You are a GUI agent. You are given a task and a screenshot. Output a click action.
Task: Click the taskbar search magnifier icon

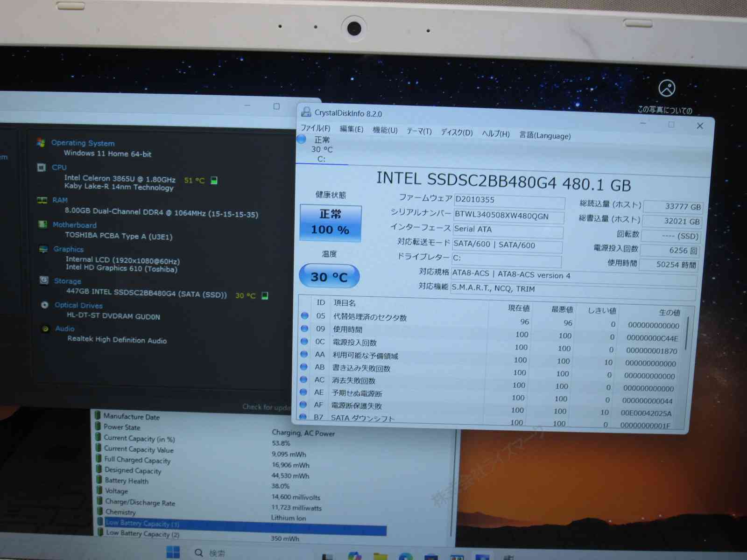(x=199, y=553)
